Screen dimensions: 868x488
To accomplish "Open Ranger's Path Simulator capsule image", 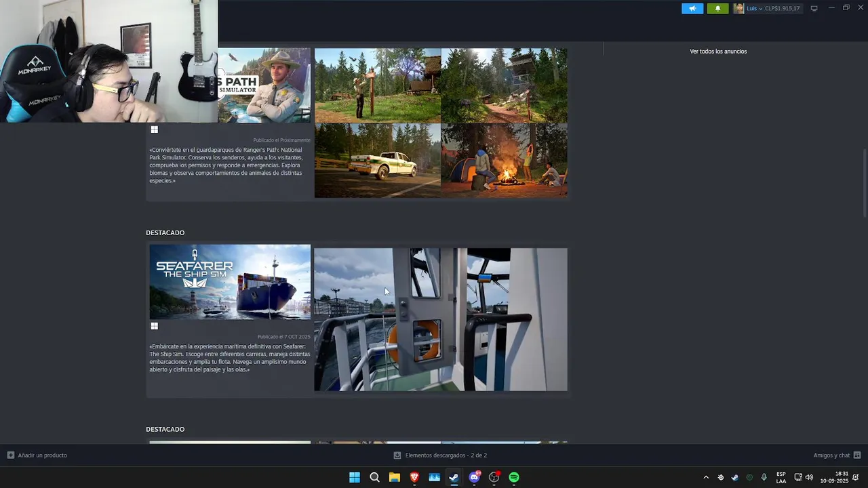I will tap(264, 85).
